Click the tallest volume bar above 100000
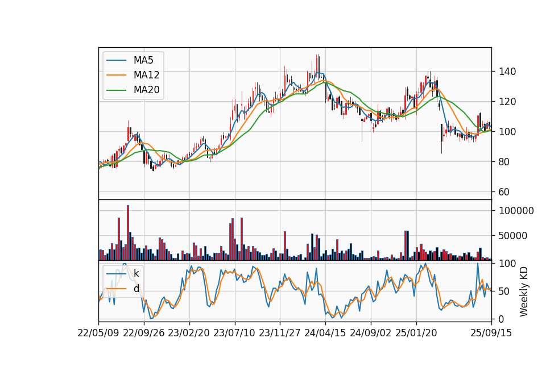This screenshot has width=546, height=392. (128, 233)
